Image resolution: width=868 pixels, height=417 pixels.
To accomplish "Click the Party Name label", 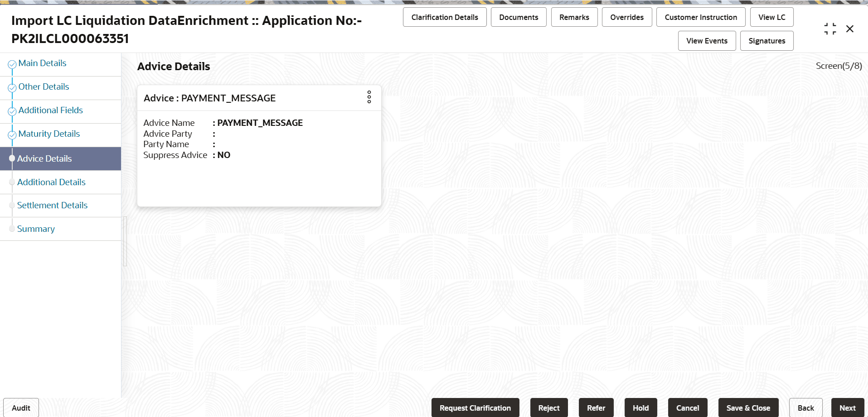I will (x=166, y=144).
